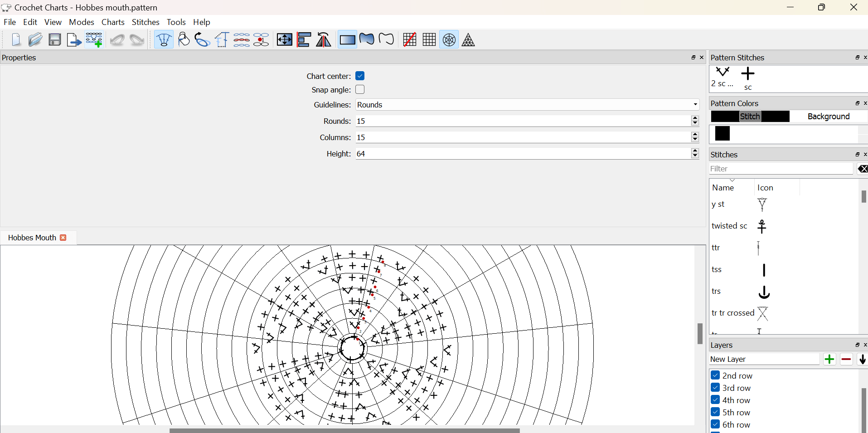The width and height of the screenshot is (868, 433).
Task: Open the folder icon in toolbar
Action: pos(35,40)
